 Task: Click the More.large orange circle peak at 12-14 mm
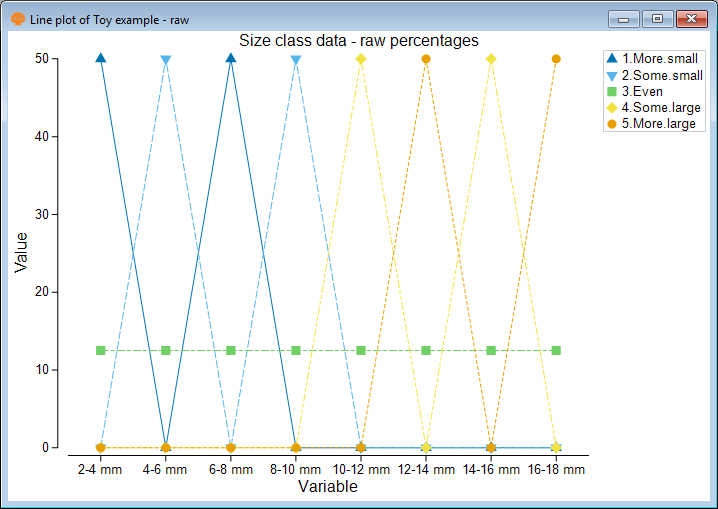click(x=426, y=59)
